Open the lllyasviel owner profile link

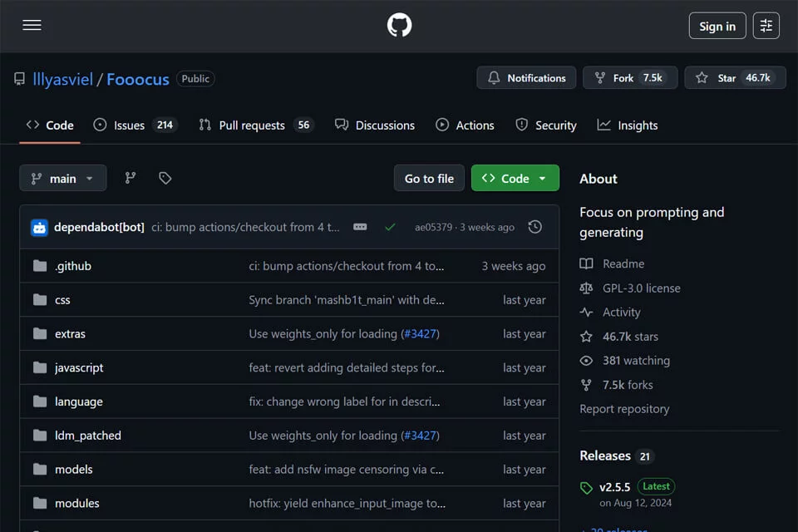62,80
